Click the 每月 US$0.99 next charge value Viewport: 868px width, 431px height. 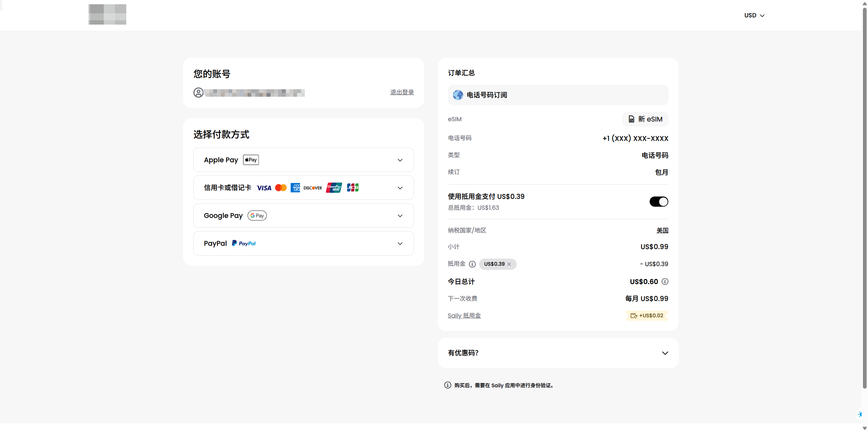(647, 299)
